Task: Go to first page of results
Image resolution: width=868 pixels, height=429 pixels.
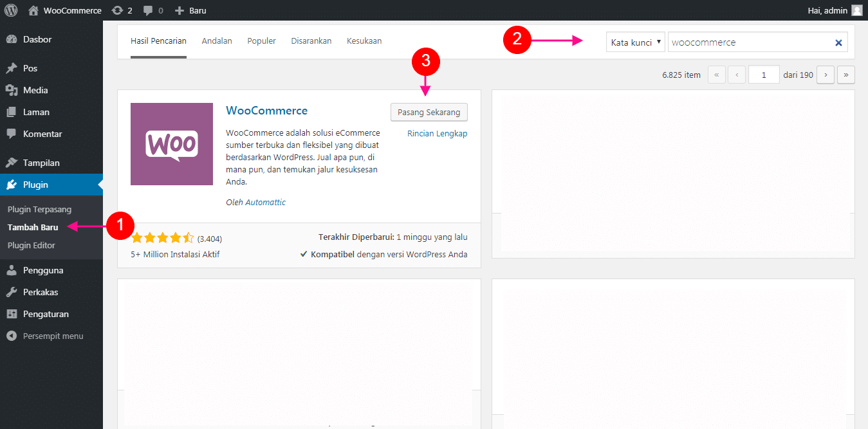Action: pos(717,75)
